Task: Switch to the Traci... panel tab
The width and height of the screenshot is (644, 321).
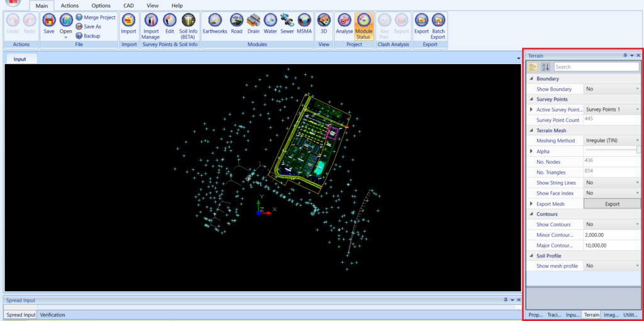Action: [x=554, y=315]
